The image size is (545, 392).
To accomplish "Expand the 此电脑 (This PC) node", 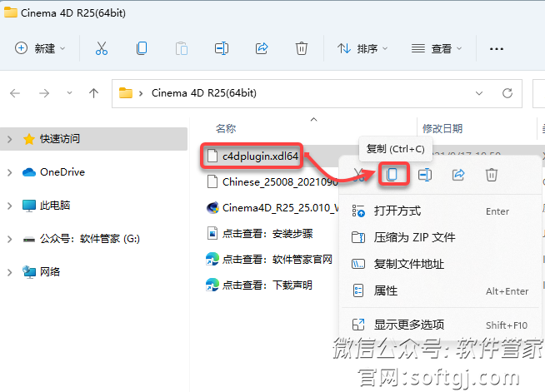I will pyautogui.click(x=9, y=205).
